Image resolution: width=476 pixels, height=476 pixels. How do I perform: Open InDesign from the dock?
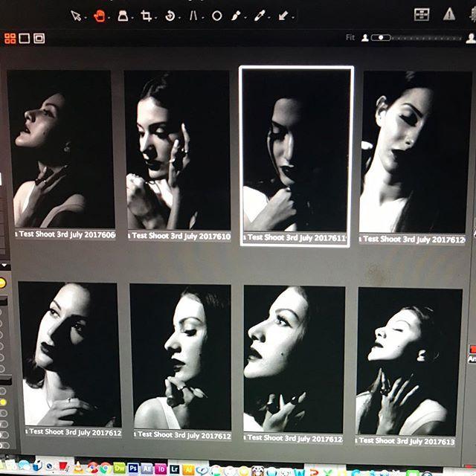(161, 469)
